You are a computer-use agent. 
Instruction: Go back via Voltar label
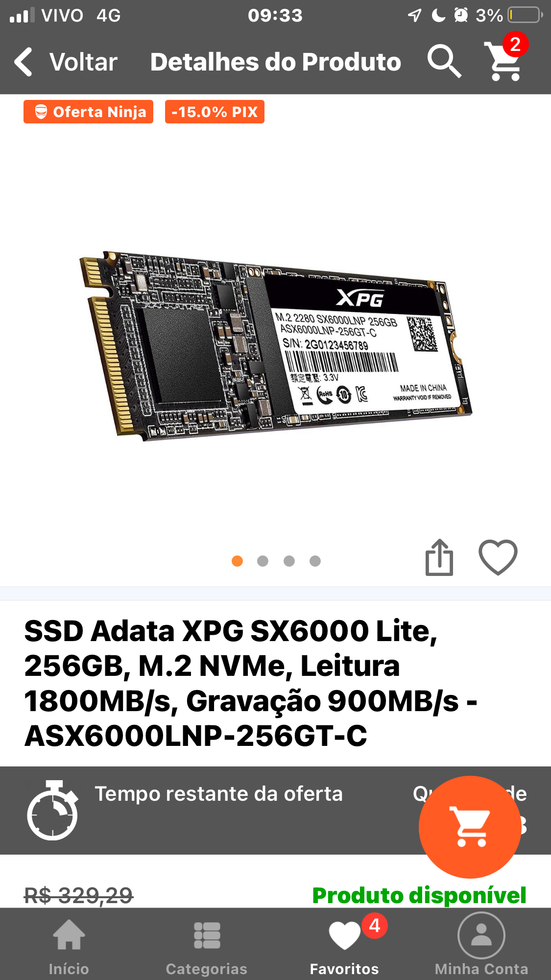83,62
